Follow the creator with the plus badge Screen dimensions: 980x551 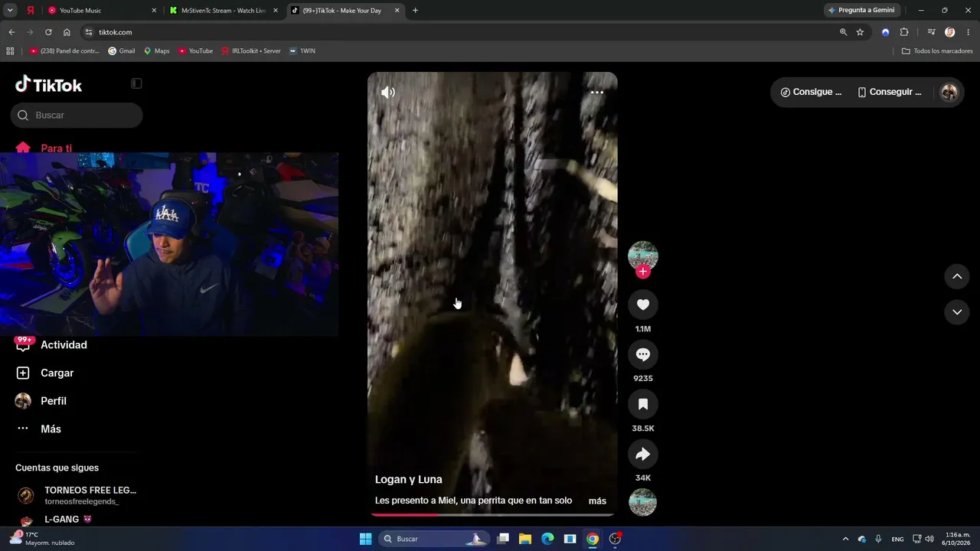pyautogui.click(x=643, y=272)
